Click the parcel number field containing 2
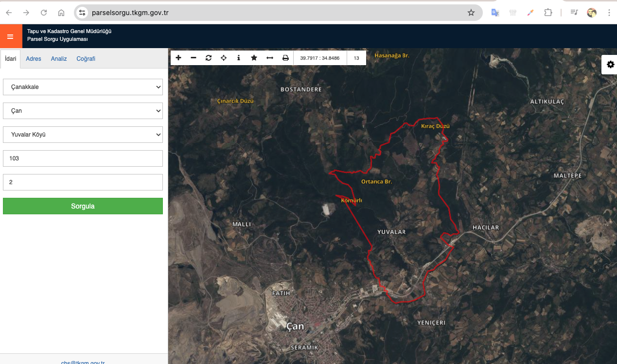This screenshot has width=617, height=364. (x=83, y=182)
